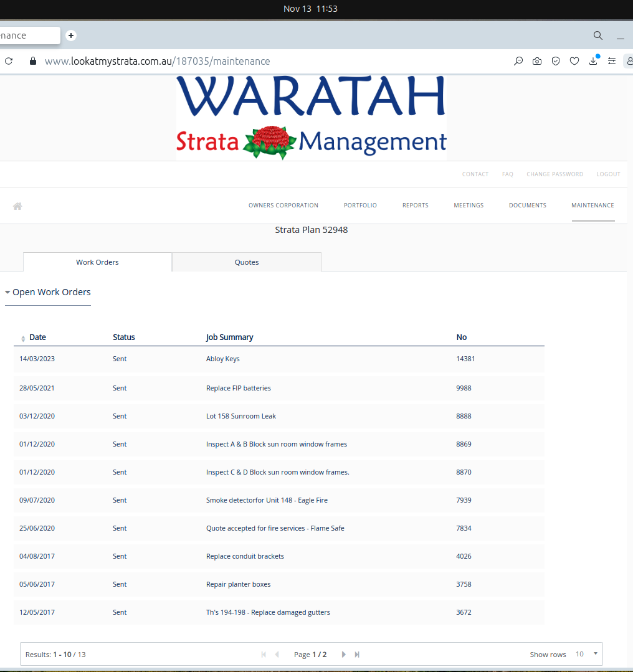Click the Contact link

[475, 174]
